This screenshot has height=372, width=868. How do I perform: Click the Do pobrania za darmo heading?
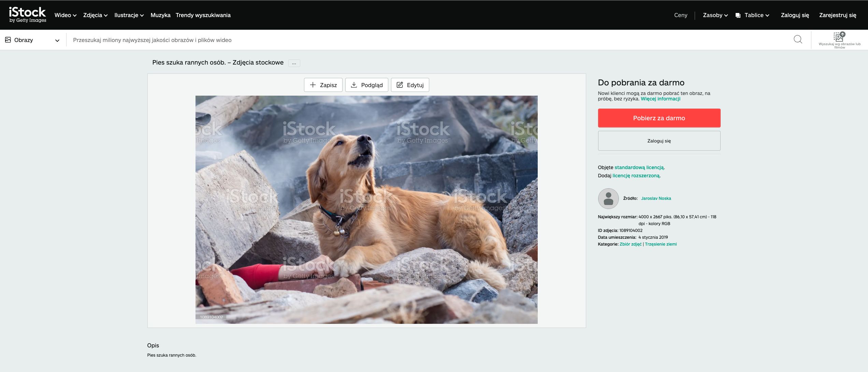click(641, 83)
